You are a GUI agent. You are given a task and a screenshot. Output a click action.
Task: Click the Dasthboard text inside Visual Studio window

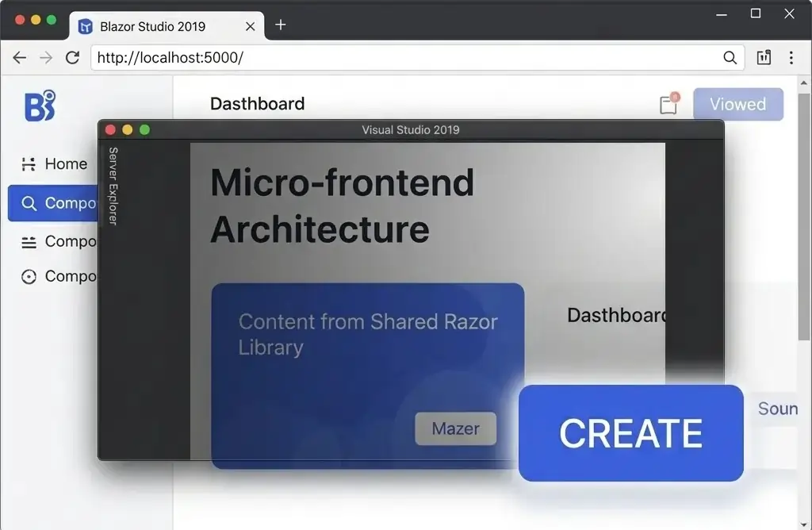[x=616, y=315]
